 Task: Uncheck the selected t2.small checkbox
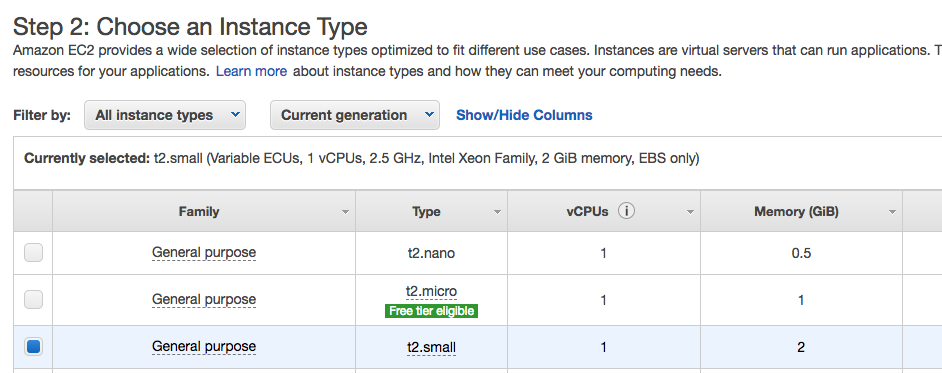[x=33, y=347]
